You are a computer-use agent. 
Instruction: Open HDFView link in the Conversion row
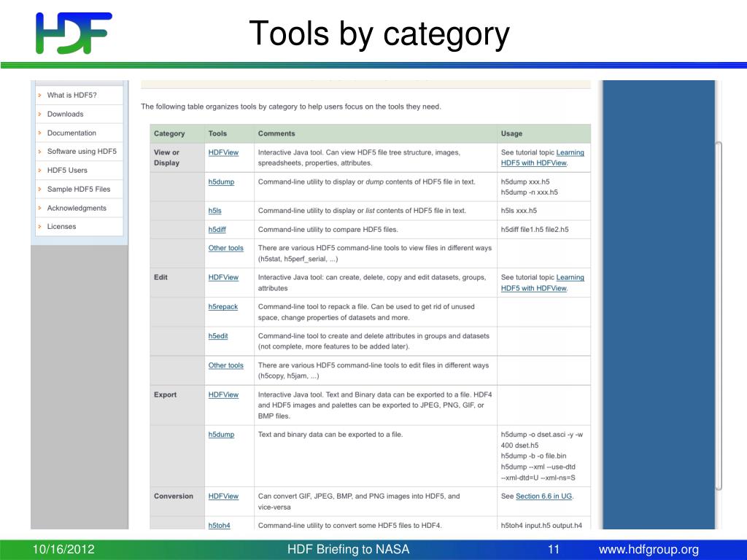click(x=223, y=496)
